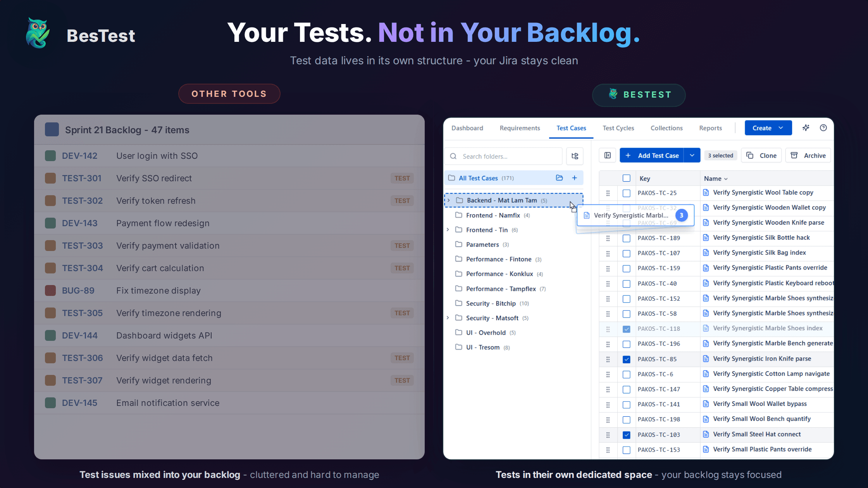Screen dimensions: 868x488
Task: Open the Add Test Case dropdown arrow
Action: click(692, 155)
